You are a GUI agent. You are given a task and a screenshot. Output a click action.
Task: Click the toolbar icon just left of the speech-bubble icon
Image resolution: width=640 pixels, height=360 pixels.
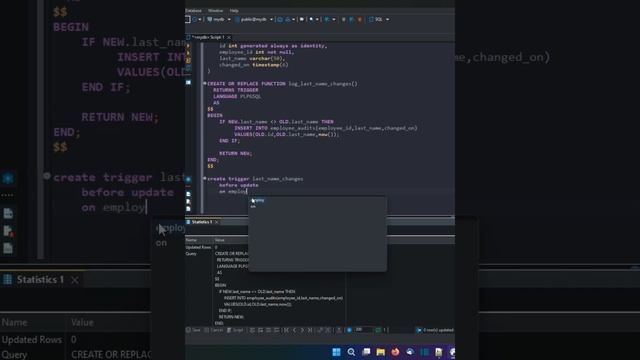point(288,19)
